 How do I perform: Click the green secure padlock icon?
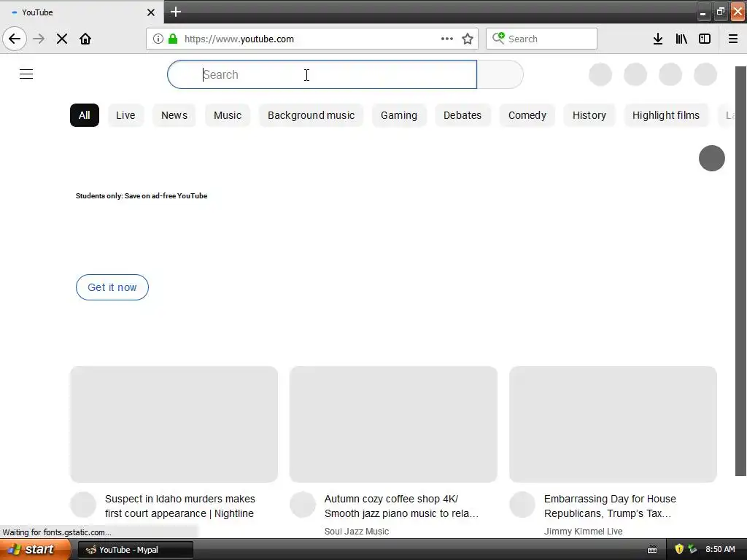click(x=173, y=39)
